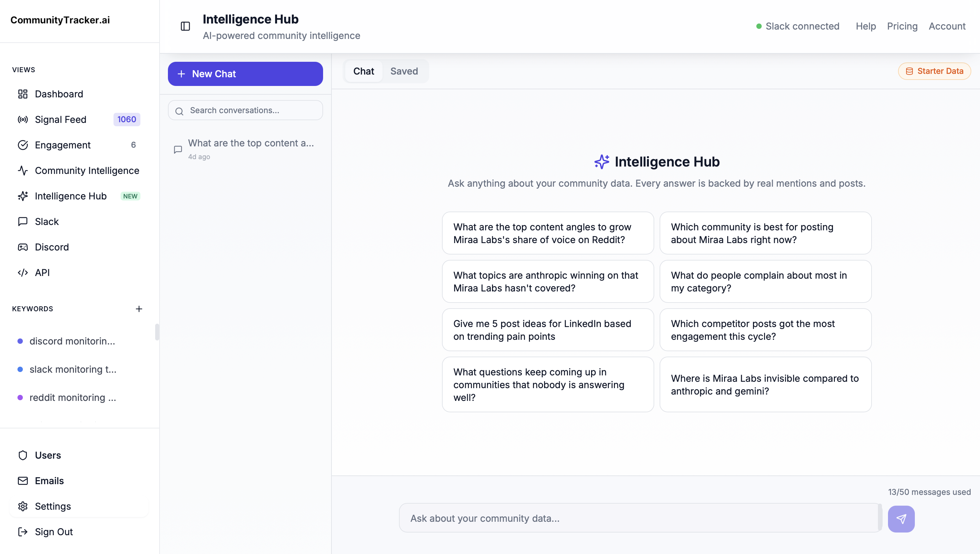Click the Ask about your community data input
980x554 pixels.
coord(639,518)
